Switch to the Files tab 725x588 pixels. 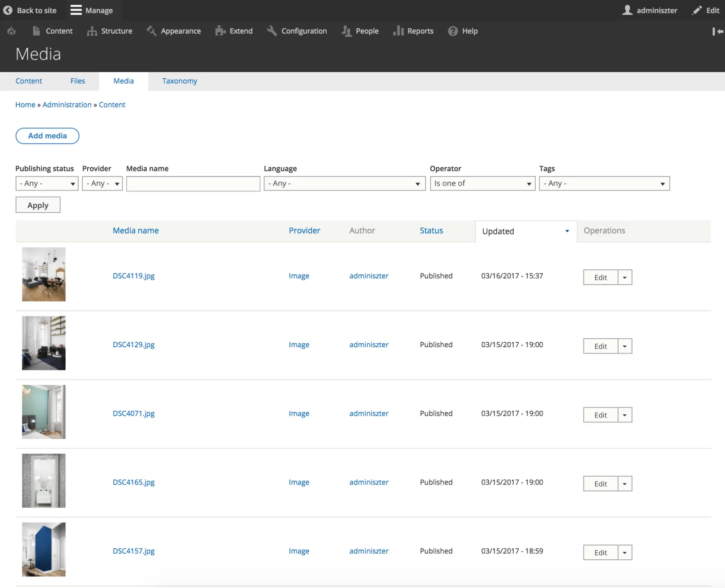[x=78, y=81]
